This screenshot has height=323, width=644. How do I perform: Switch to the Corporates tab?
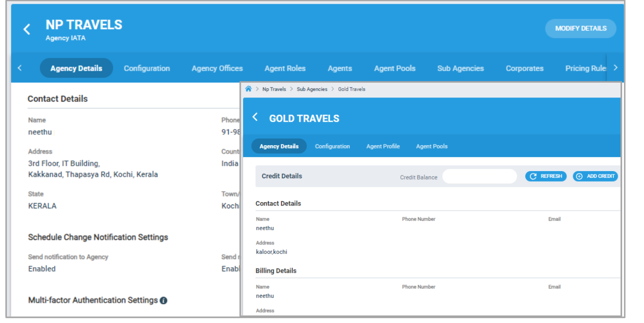pos(524,68)
